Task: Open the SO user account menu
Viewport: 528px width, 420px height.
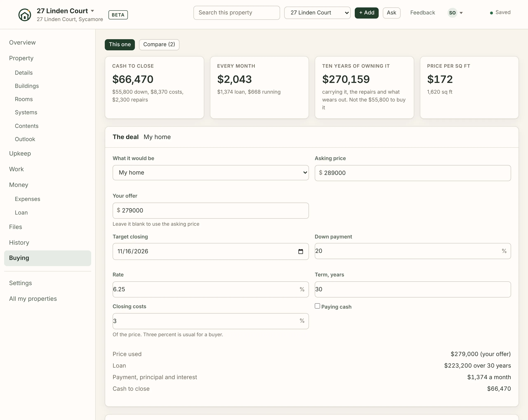Action: tap(455, 13)
